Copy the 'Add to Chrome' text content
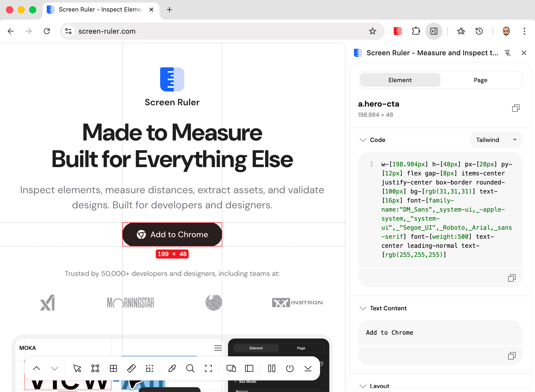This screenshot has height=392, width=535. click(x=512, y=356)
